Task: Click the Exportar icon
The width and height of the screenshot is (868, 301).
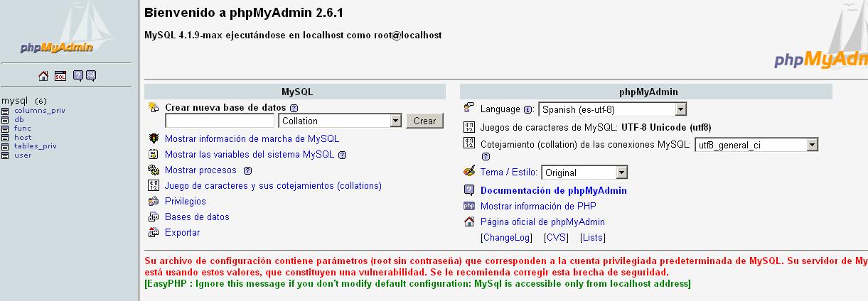Action: [x=153, y=233]
